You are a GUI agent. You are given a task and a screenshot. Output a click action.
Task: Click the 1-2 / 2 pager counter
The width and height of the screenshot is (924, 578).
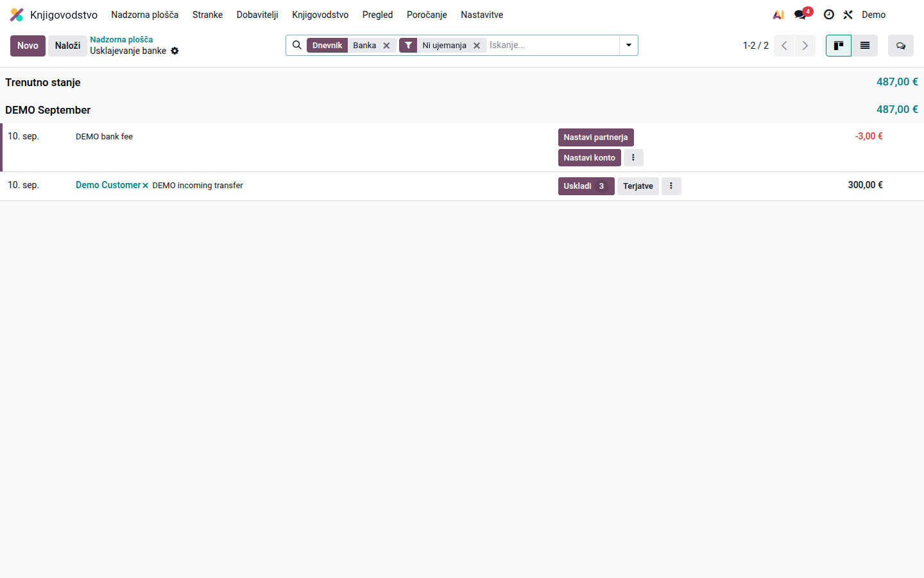pos(755,46)
